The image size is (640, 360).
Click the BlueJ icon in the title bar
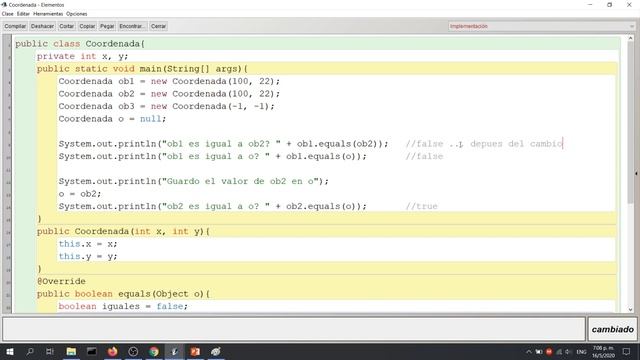tap(4, 4)
